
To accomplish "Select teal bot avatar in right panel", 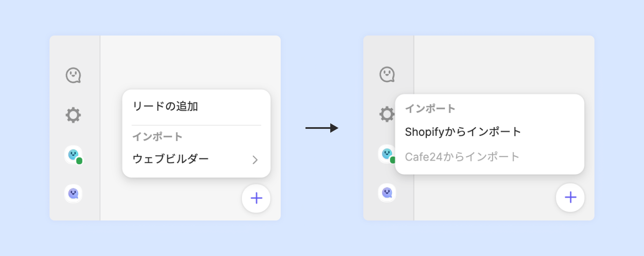I will coord(386,154).
